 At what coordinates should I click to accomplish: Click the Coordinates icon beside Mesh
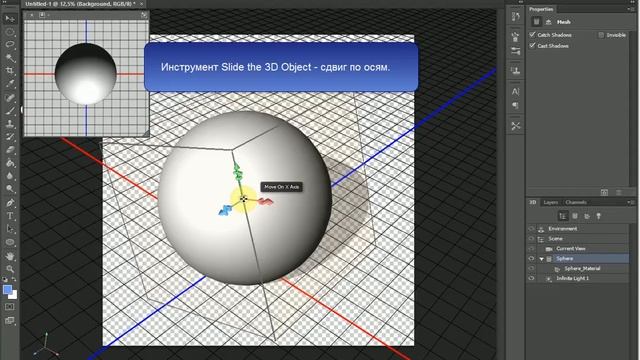coord(549,22)
